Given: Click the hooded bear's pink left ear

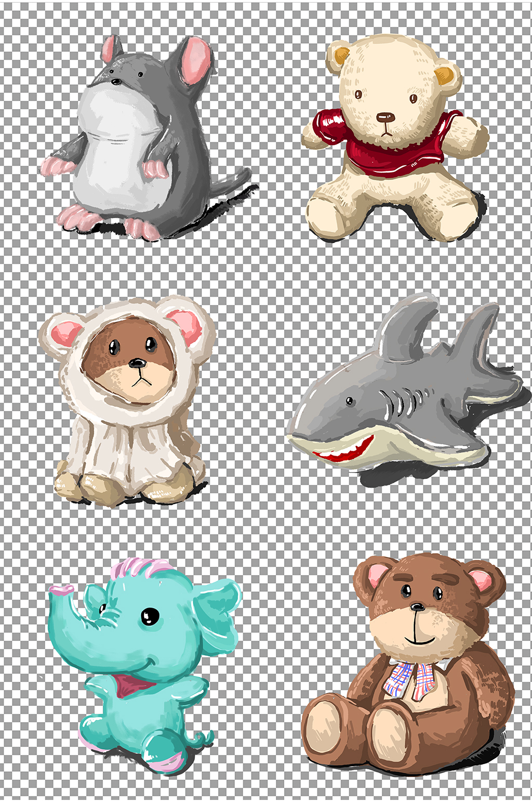Looking at the screenshot, I should [65, 334].
